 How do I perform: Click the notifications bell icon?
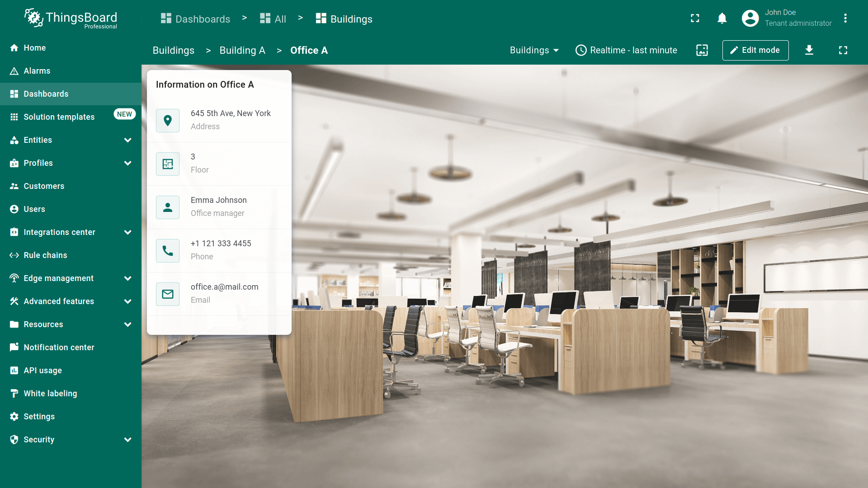pyautogui.click(x=722, y=19)
